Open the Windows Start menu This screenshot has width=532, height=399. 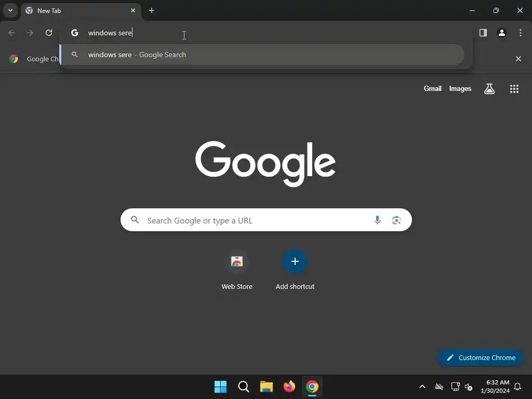pyautogui.click(x=220, y=387)
